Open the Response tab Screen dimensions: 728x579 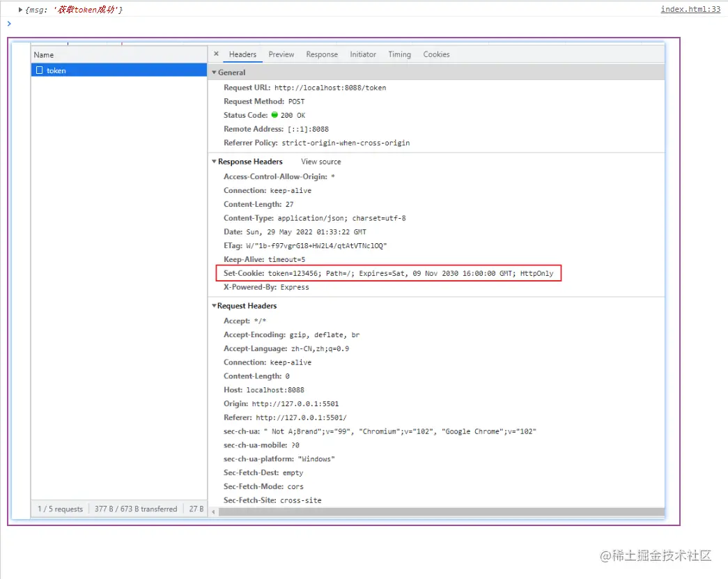(x=322, y=54)
